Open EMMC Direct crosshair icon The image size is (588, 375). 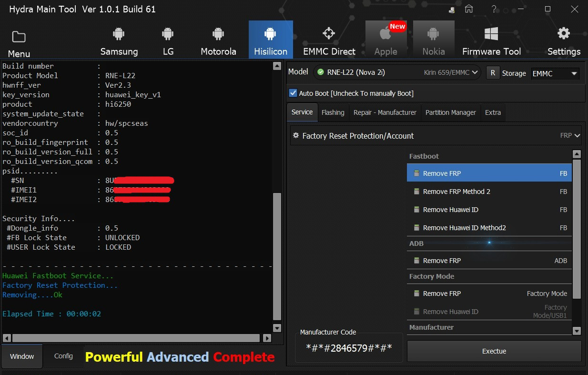tap(329, 33)
